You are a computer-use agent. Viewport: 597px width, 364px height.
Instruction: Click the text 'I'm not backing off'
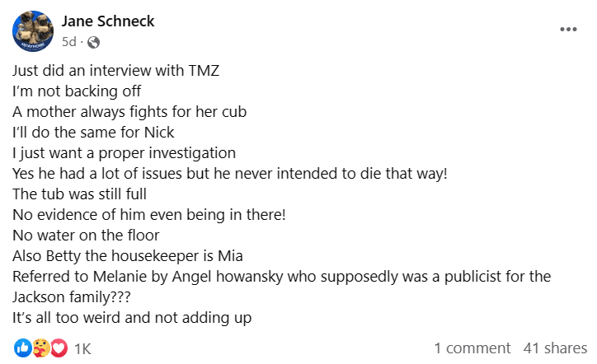coord(77,91)
